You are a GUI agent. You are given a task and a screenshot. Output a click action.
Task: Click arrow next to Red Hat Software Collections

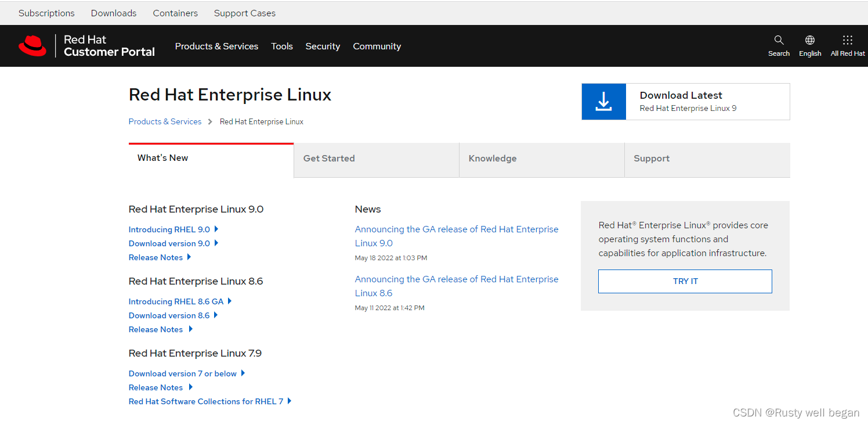click(290, 401)
